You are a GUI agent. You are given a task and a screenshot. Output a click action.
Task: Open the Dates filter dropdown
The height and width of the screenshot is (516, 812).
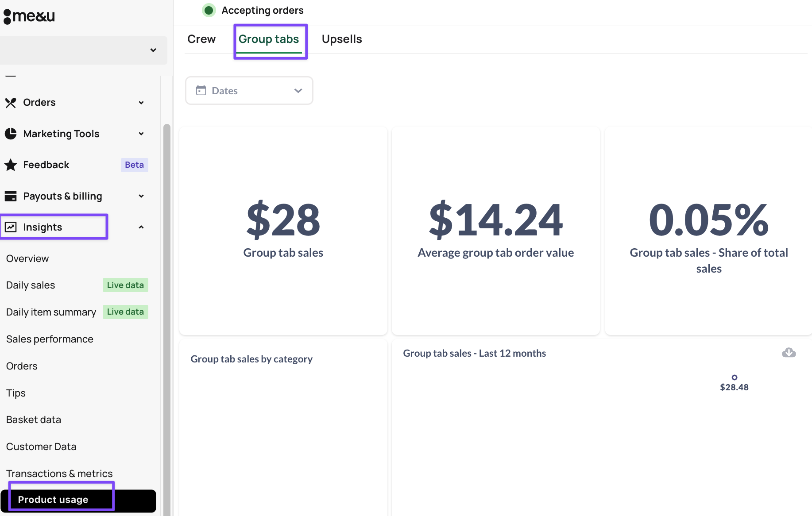(249, 91)
